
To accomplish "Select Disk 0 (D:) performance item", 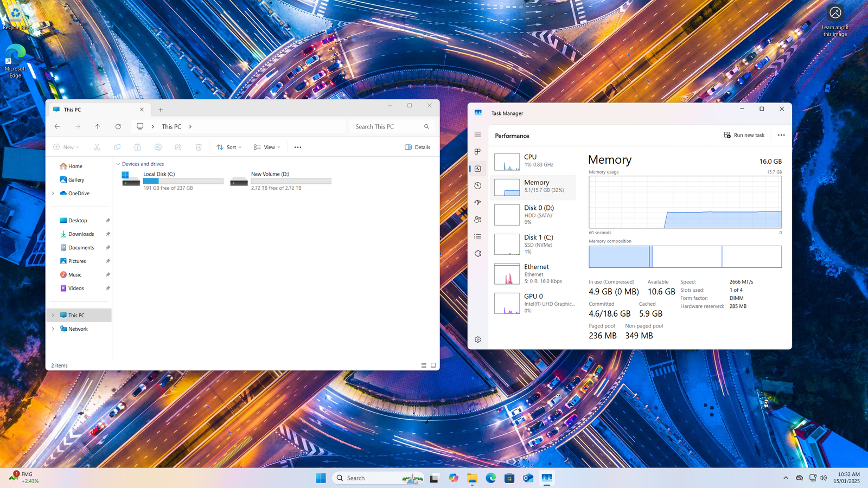I will (533, 215).
